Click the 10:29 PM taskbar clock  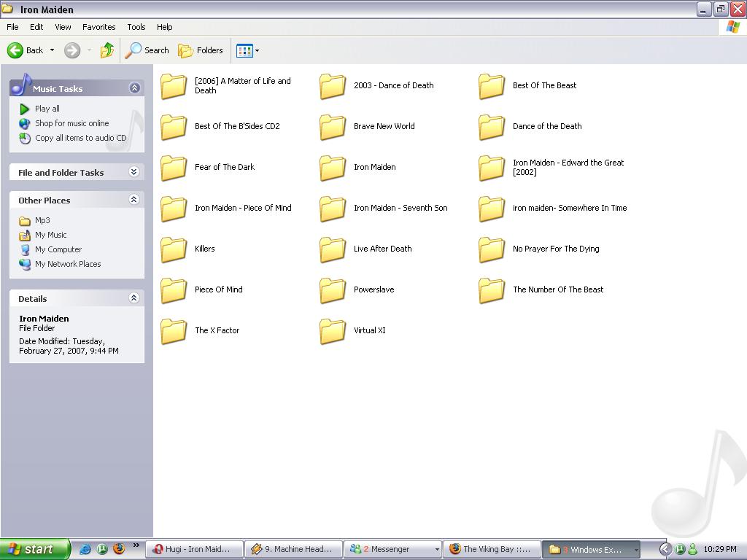click(x=720, y=549)
